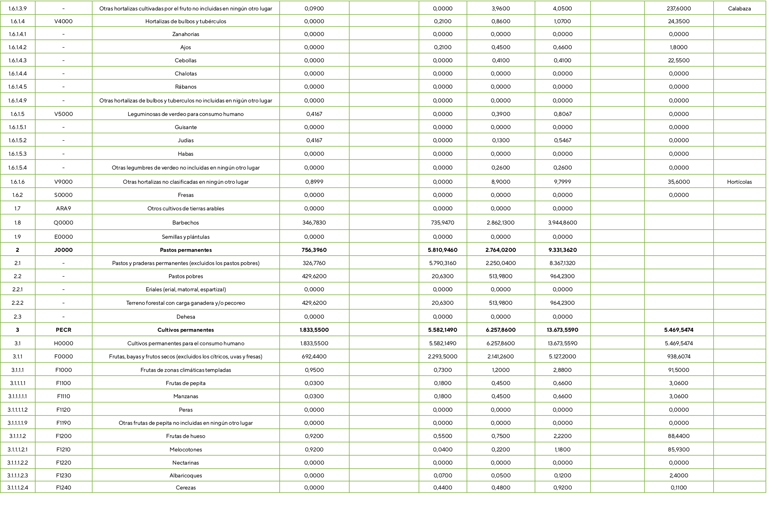The image size is (769, 532).
Task: Click the 'Fresas' row label
Action: coord(186,195)
